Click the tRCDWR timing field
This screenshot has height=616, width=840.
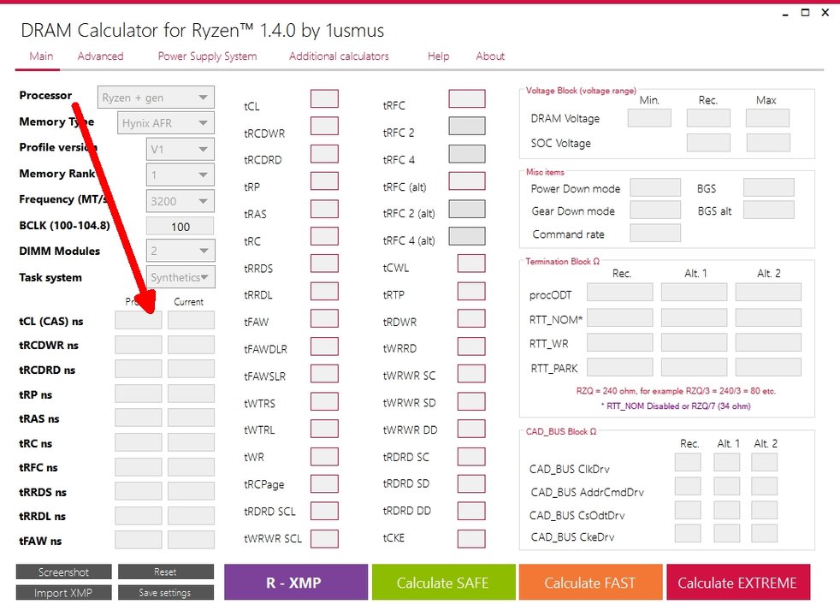(x=325, y=127)
